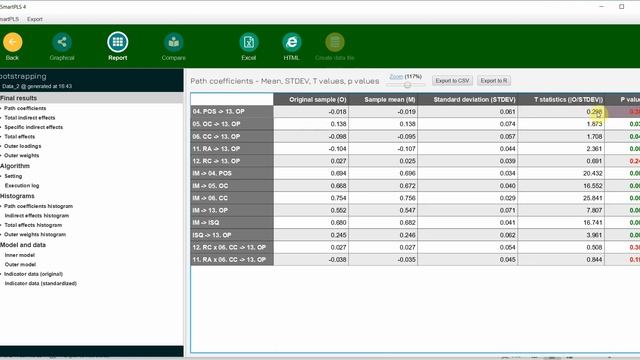Open Indicator data (original)
Screen dimensions: 640x360
[x=33, y=273]
